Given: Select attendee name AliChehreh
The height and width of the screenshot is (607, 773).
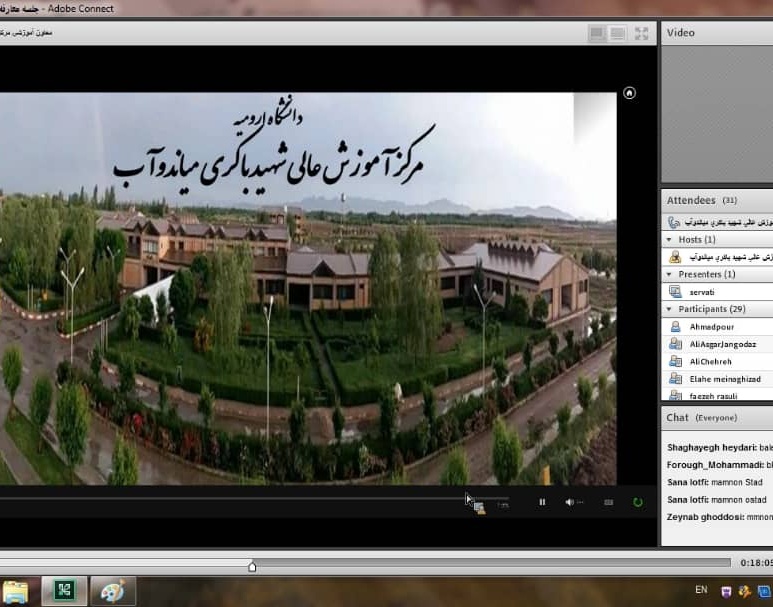Looking at the screenshot, I should coord(710,361).
